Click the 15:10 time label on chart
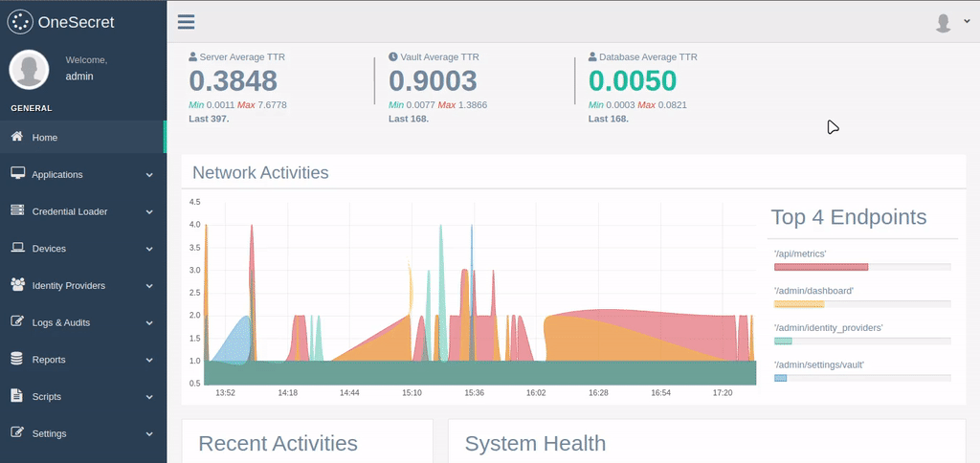Viewport: 980px width, 463px height. coord(412,393)
